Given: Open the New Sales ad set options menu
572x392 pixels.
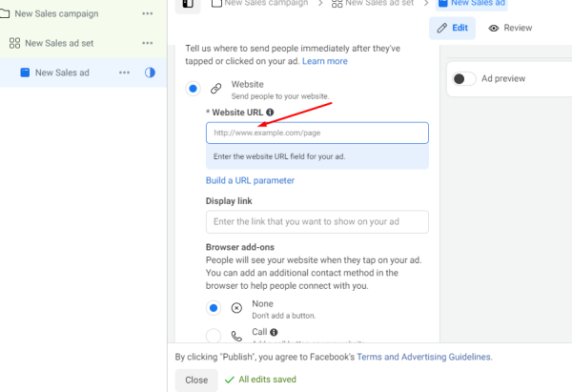Looking at the screenshot, I should pyautogui.click(x=147, y=43).
